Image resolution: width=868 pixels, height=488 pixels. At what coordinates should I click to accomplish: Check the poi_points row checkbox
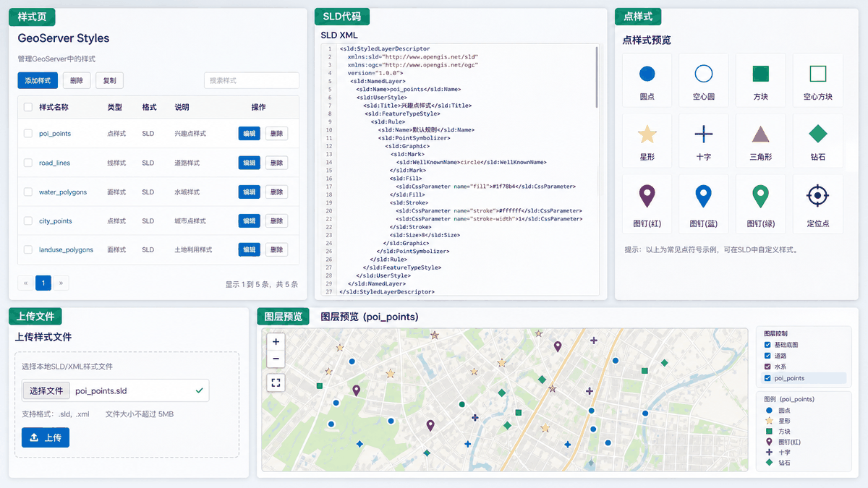(28, 134)
